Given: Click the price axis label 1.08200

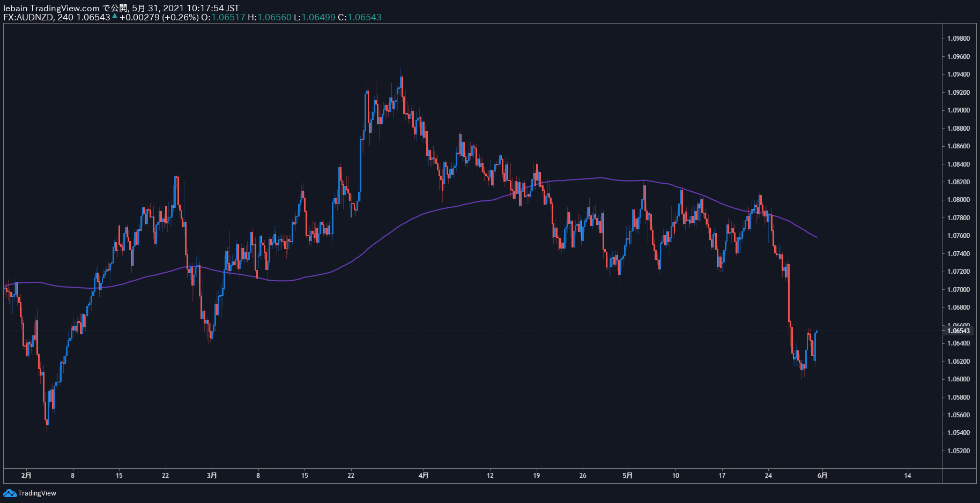Looking at the screenshot, I should tap(959, 182).
